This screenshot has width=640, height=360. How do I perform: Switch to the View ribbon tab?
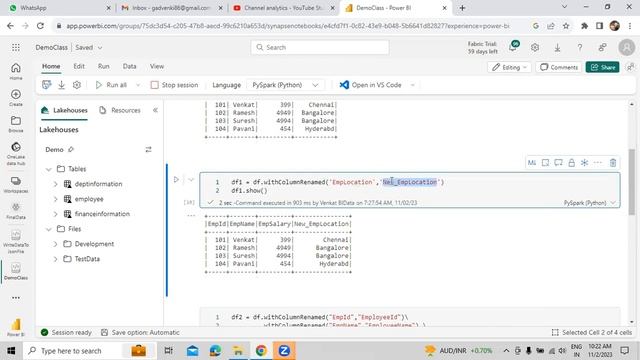click(x=157, y=66)
